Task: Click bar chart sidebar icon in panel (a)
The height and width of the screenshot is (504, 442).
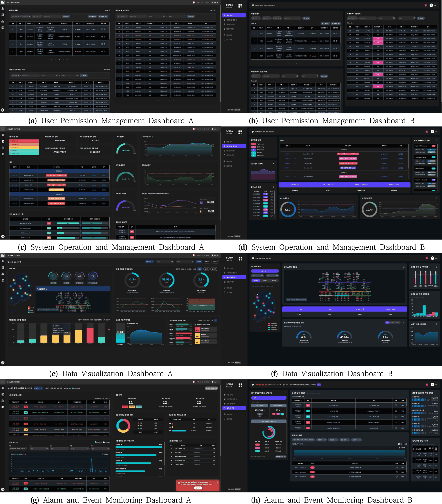Action: pos(3,21)
